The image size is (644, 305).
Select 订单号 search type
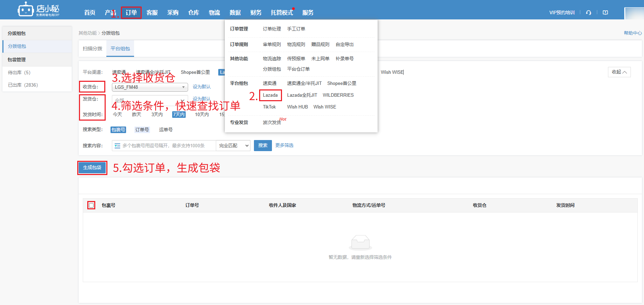tap(142, 130)
